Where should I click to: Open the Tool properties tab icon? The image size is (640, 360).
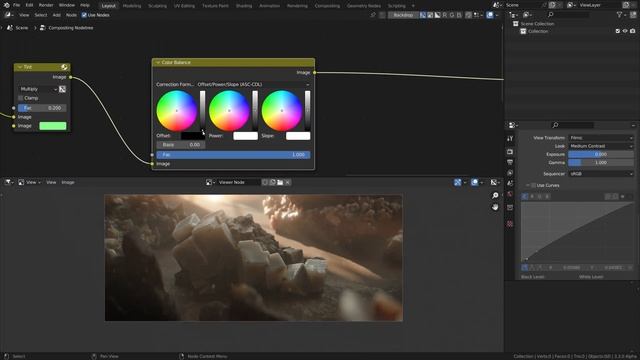[510, 139]
